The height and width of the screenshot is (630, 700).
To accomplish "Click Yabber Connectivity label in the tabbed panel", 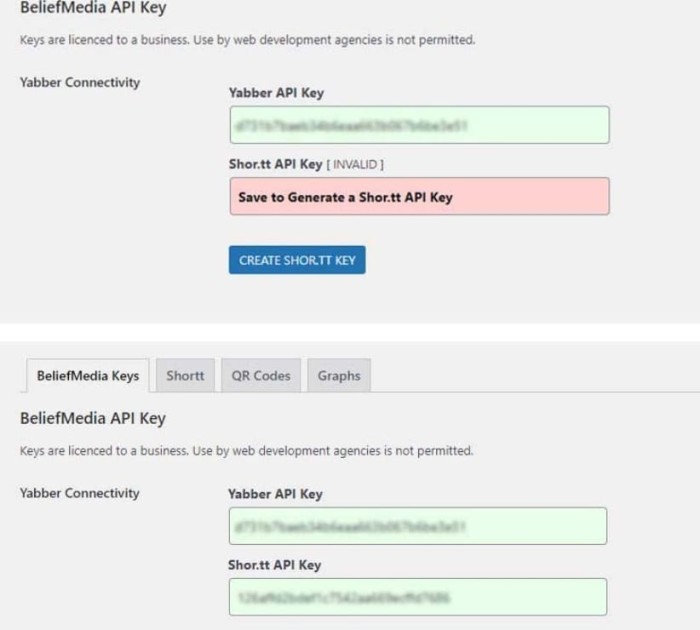I will coord(80,493).
